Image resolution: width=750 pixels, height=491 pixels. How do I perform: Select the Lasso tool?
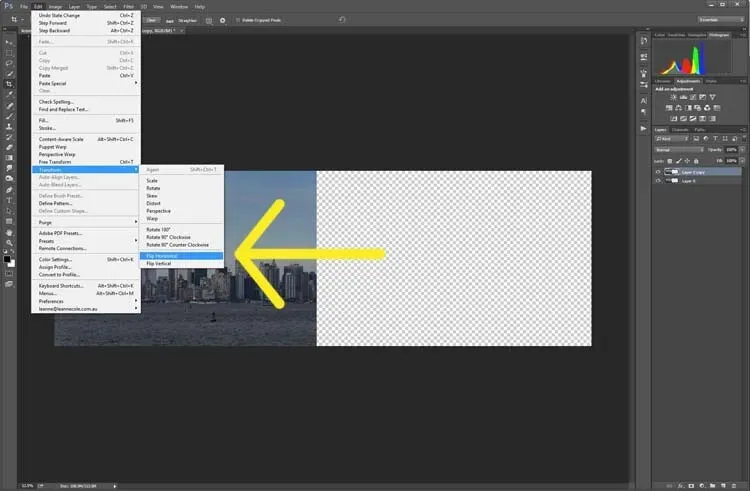(x=9, y=63)
